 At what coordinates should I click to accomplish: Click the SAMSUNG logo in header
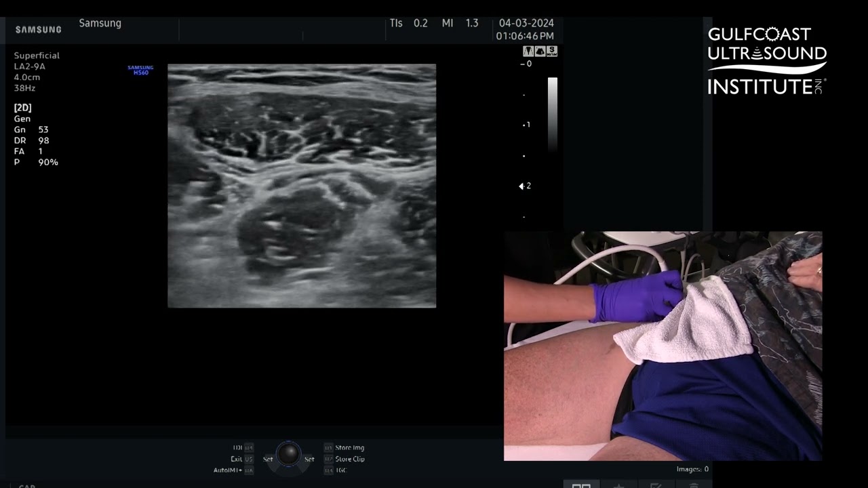tap(39, 30)
